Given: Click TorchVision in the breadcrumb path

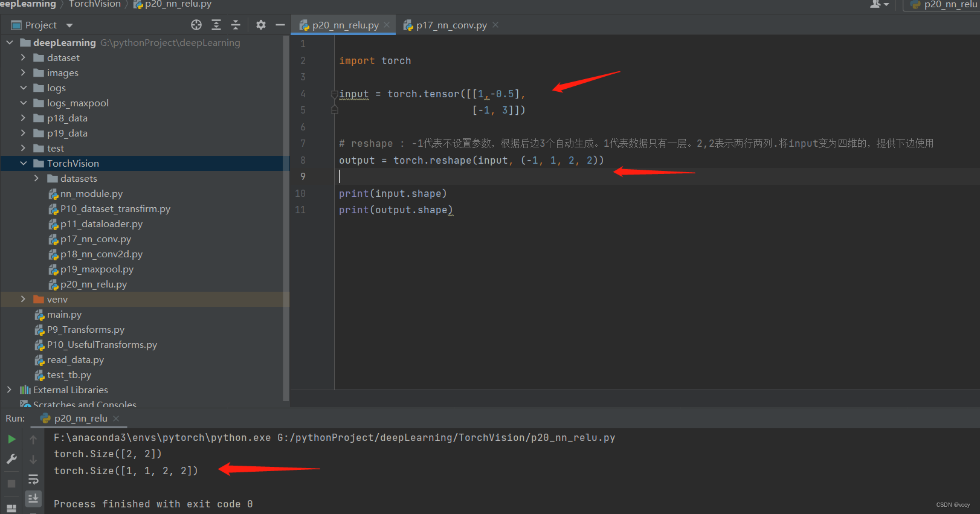Looking at the screenshot, I should pos(95,4).
